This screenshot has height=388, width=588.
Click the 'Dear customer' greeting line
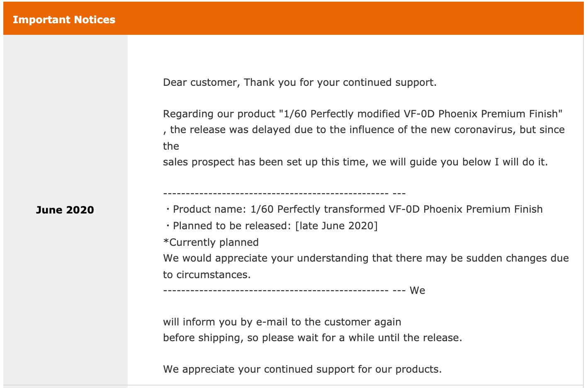pos(299,82)
